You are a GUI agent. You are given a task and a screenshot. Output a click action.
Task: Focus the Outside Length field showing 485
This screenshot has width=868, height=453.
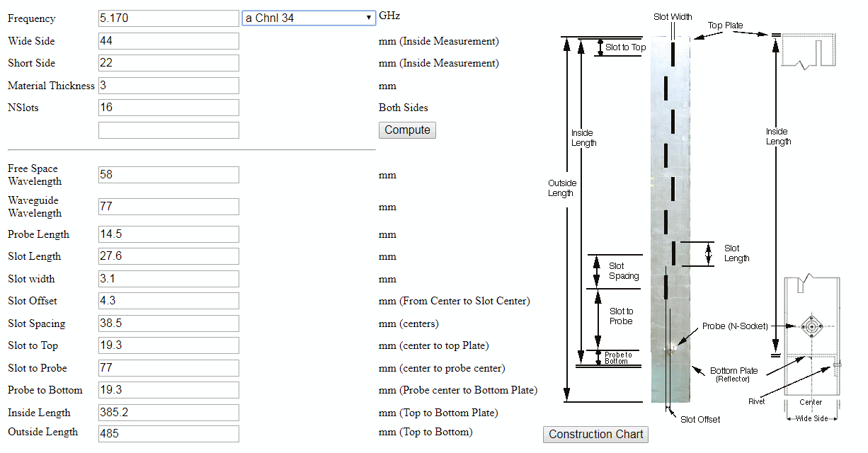[x=169, y=434]
